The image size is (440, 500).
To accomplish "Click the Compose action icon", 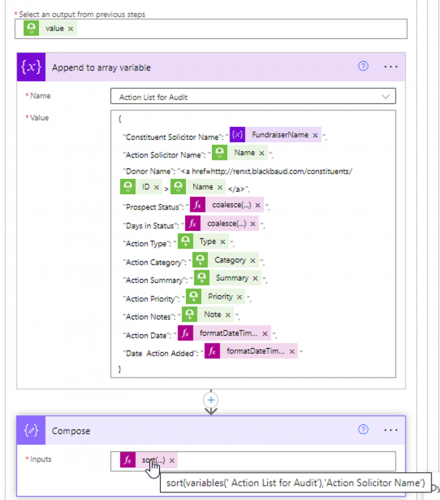I will 31,430.
